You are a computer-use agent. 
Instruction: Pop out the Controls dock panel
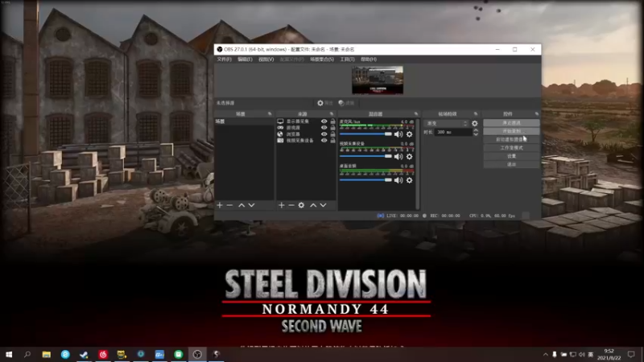pos(537,113)
